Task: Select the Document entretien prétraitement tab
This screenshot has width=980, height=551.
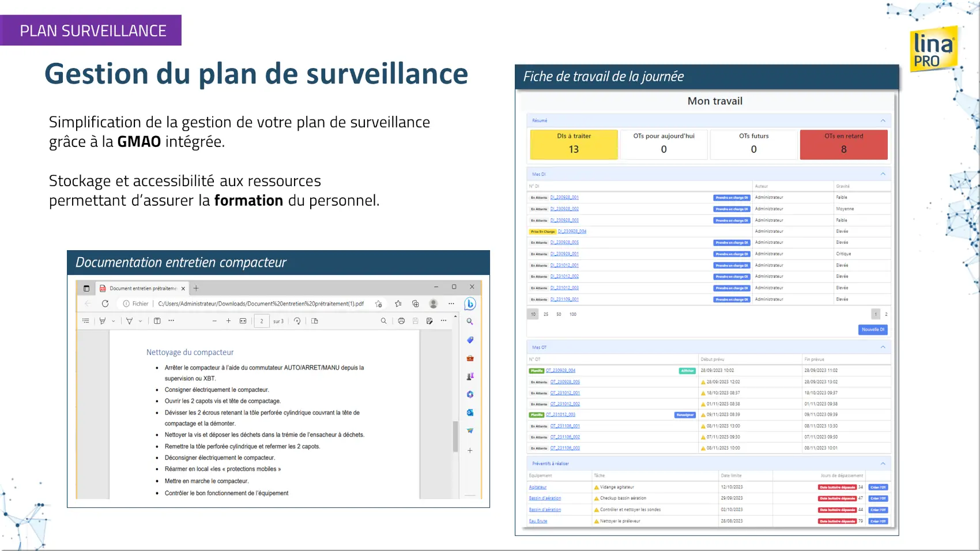Action: [x=142, y=288]
